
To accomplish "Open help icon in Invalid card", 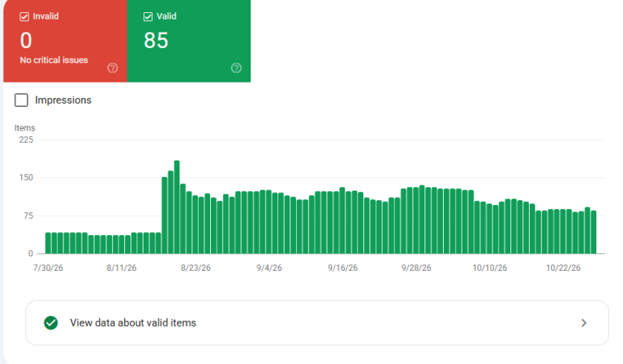I will pos(113,68).
